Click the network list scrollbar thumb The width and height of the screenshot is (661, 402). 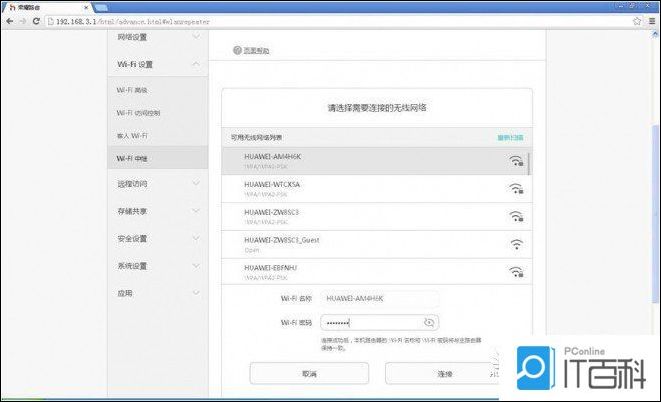coord(530,163)
